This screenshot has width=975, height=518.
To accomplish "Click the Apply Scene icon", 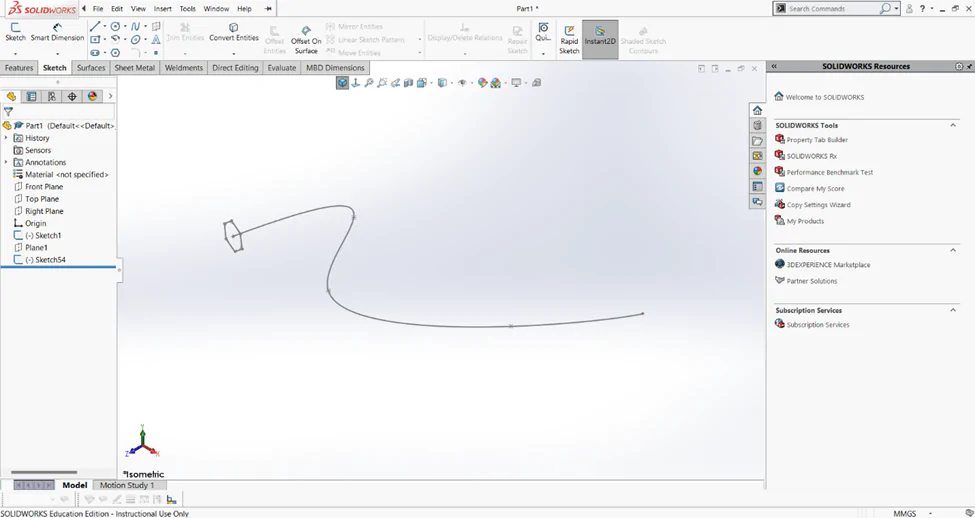I will coord(496,83).
